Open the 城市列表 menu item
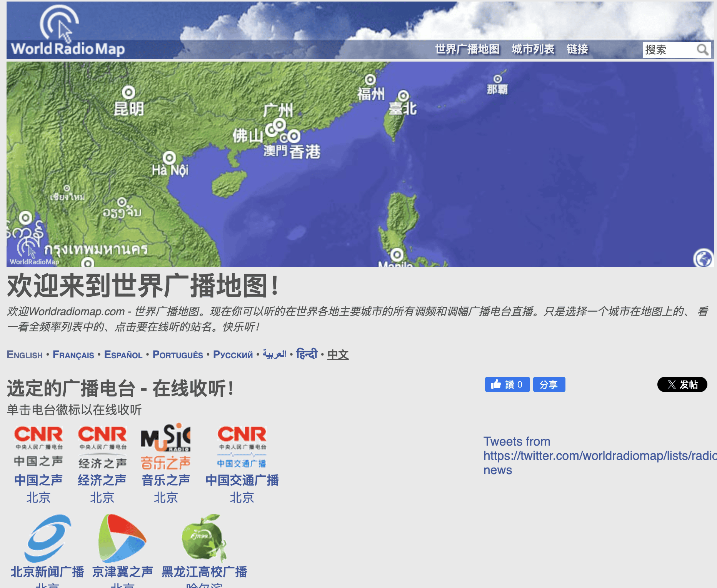This screenshot has height=588, width=717. (533, 49)
